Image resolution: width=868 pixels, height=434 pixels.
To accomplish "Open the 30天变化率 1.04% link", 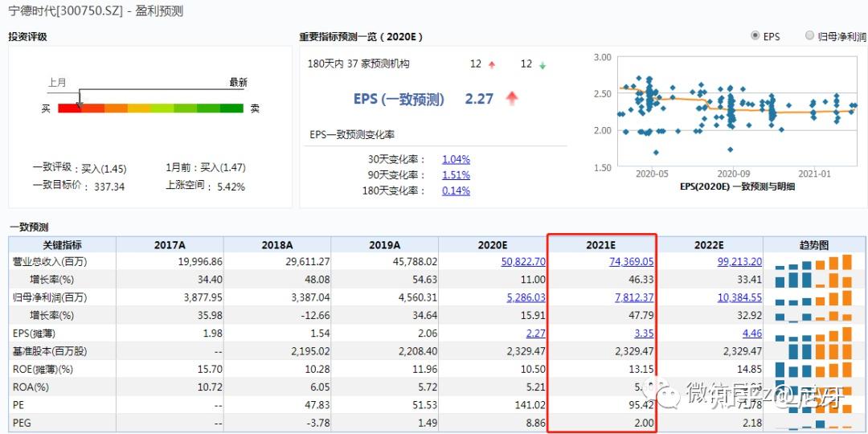I will pos(457,159).
